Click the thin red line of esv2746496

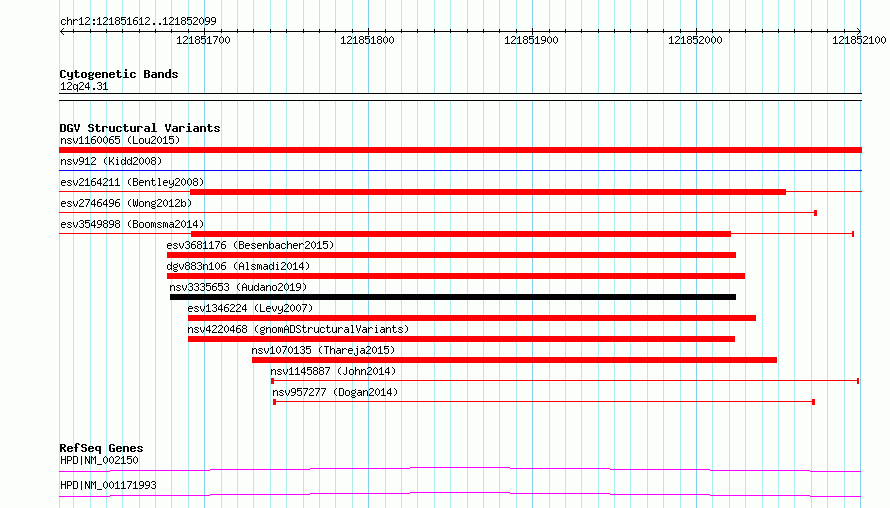[438, 213]
